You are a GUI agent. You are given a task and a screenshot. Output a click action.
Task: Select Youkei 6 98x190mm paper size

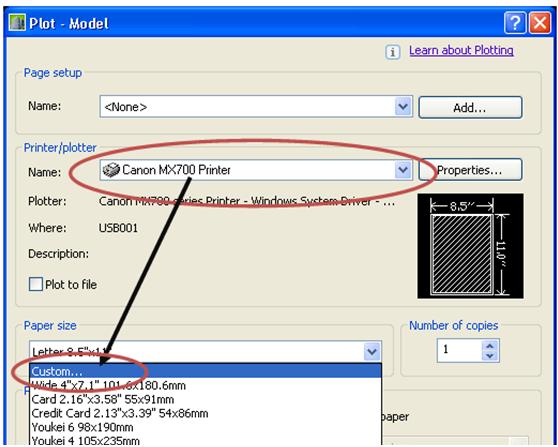tap(205, 427)
